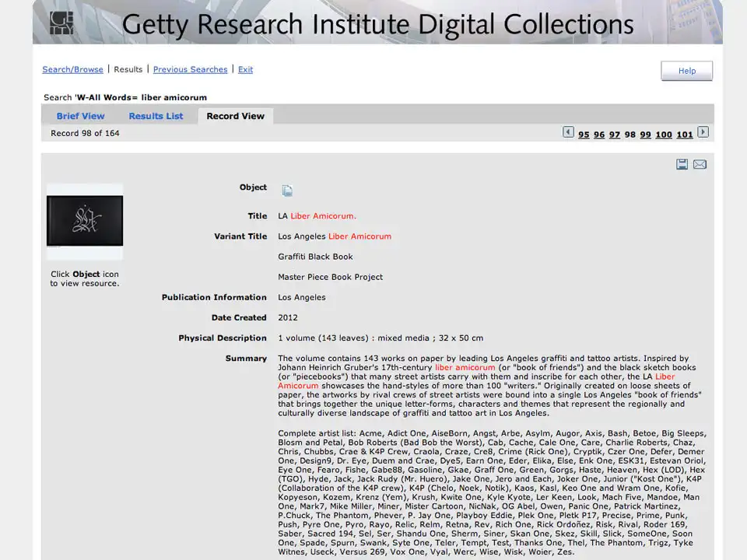Jump to record 101
747x560 pixels.
coord(684,134)
